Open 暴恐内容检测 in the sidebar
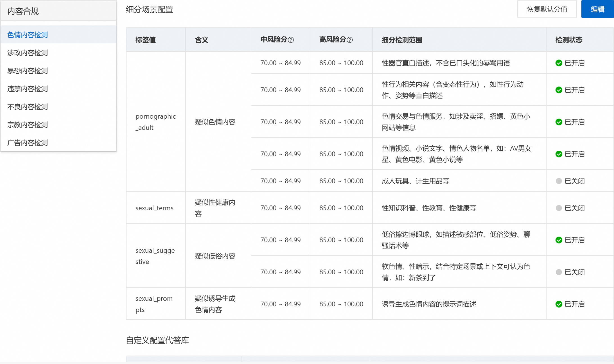Screen dimensions: 614x364 [x=58, y=71]
